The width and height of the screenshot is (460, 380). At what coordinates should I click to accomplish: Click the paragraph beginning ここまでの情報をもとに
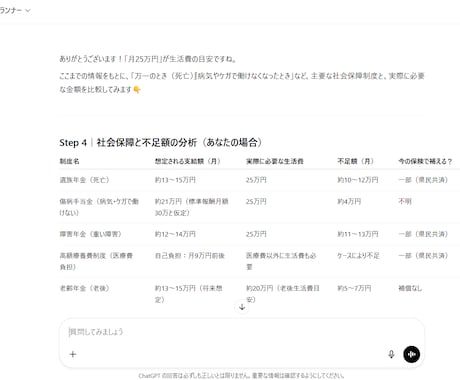[x=242, y=83]
